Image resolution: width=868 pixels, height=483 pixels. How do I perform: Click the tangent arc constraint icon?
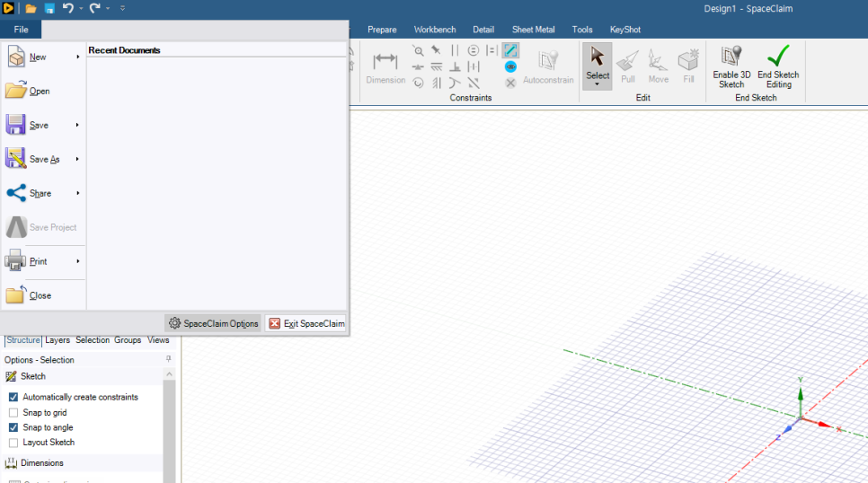pyautogui.click(x=455, y=83)
